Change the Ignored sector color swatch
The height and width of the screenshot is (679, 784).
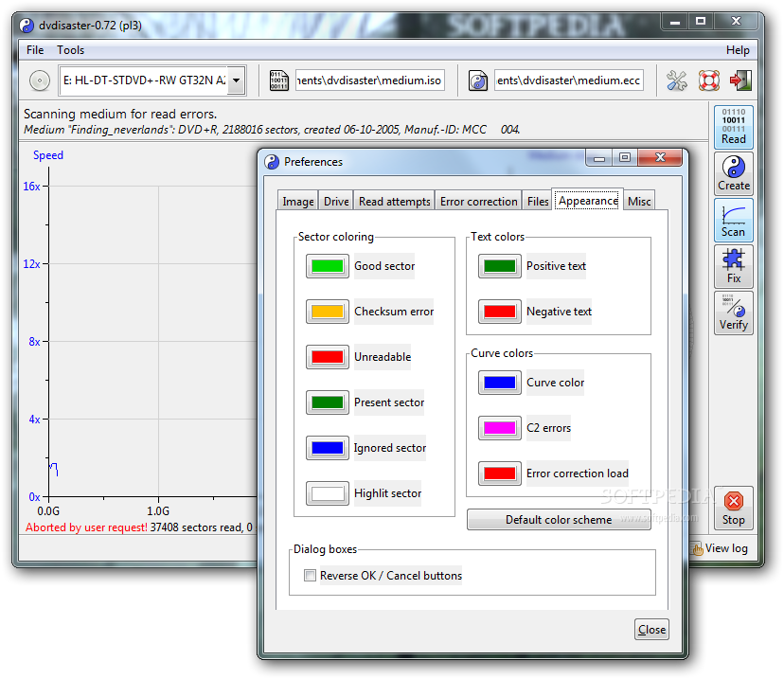(x=328, y=448)
